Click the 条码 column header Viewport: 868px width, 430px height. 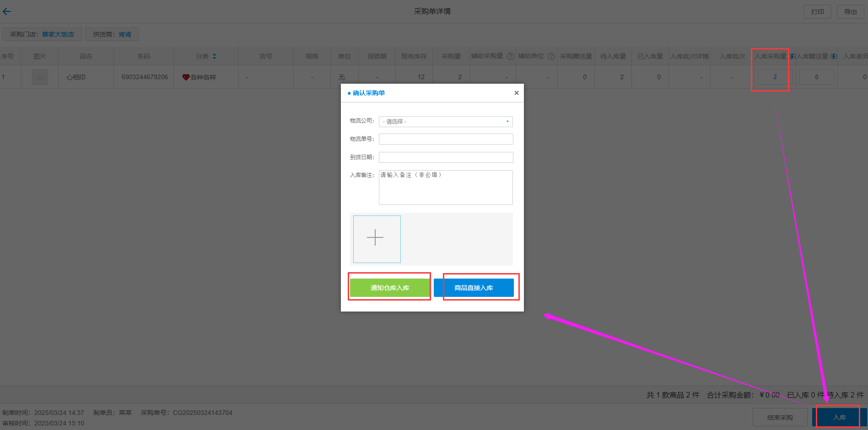click(x=144, y=56)
